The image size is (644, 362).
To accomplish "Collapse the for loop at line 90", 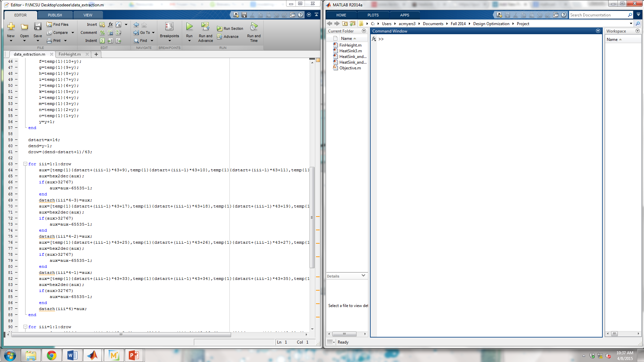I will tap(25, 327).
